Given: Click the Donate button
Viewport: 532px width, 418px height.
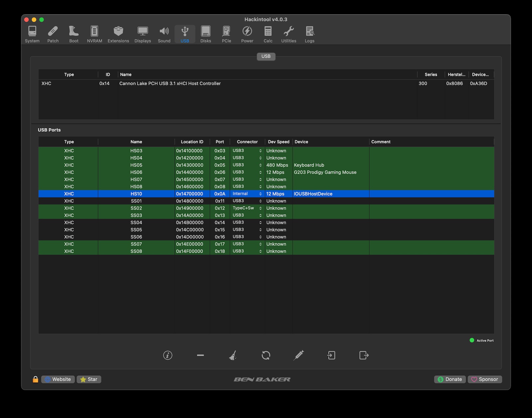Looking at the screenshot, I should 450,379.
